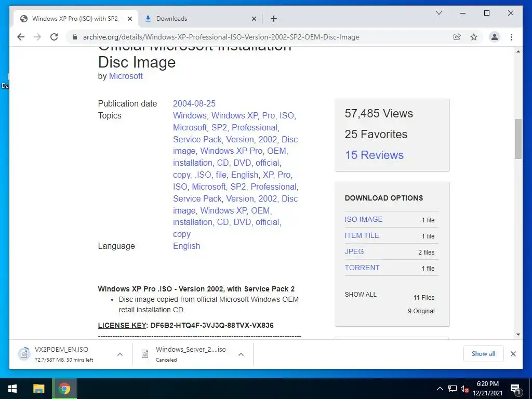This screenshot has height=399, width=532.
Task: Click the '.ISO,' topic link
Action: pos(203,175)
